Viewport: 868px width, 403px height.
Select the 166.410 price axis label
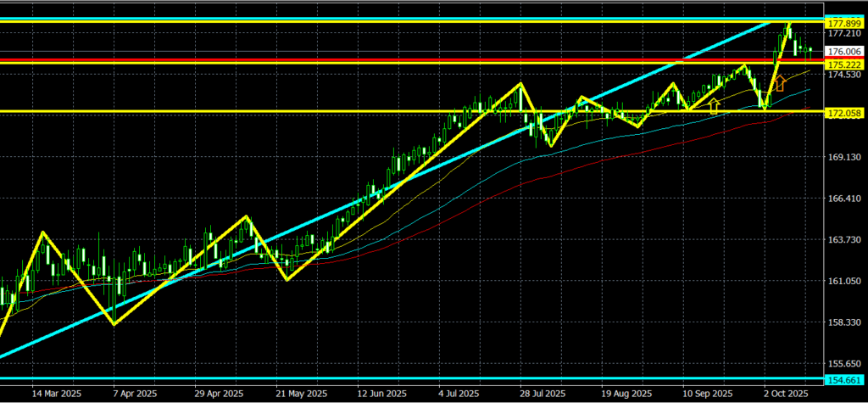click(843, 199)
